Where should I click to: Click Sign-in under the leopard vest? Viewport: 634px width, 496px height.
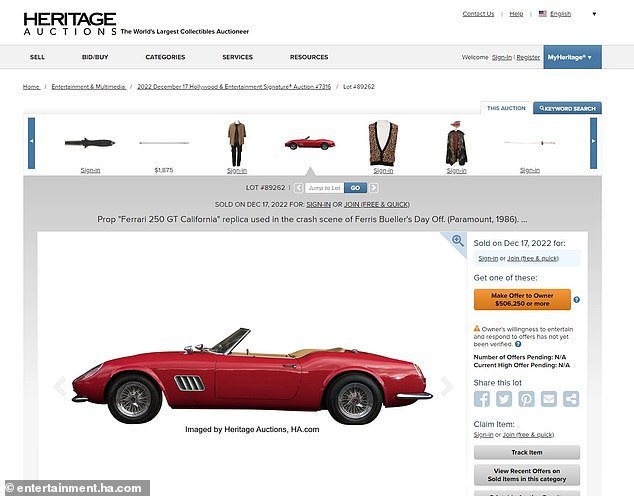pyautogui.click(x=383, y=171)
